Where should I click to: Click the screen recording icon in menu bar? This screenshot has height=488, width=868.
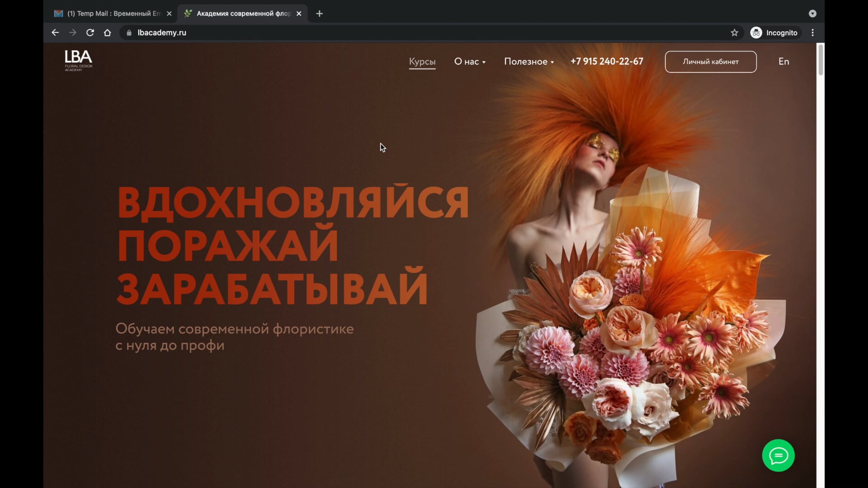pyautogui.click(x=812, y=14)
